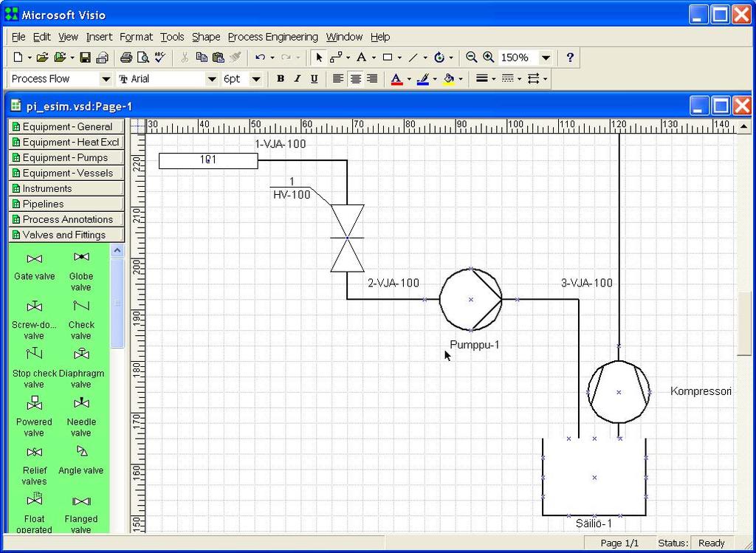The width and height of the screenshot is (756, 553).
Task: Click the Print icon
Action: (x=126, y=58)
